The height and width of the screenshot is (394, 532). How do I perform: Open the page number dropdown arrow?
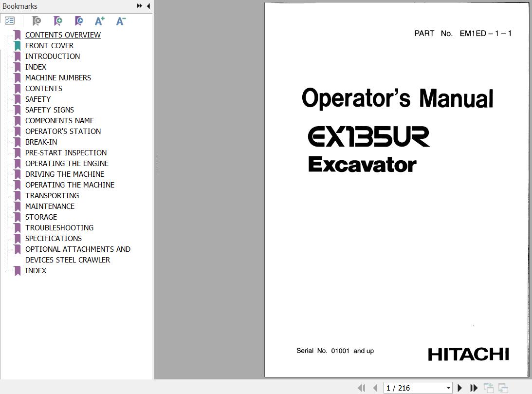coord(449,388)
